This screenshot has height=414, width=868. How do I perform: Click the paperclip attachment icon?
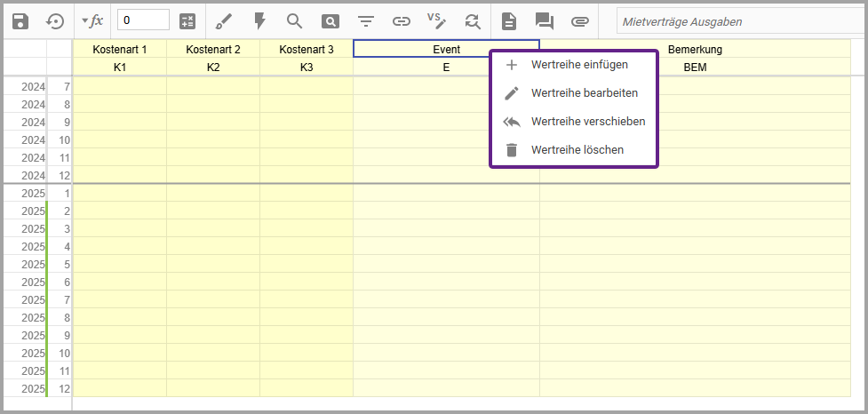click(x=579, y=20)
